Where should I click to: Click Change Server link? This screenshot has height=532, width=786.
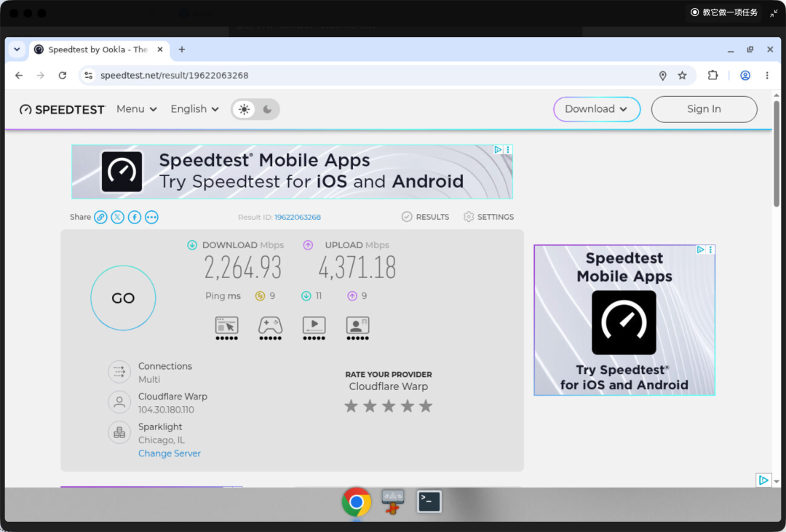tap(170, 454)
